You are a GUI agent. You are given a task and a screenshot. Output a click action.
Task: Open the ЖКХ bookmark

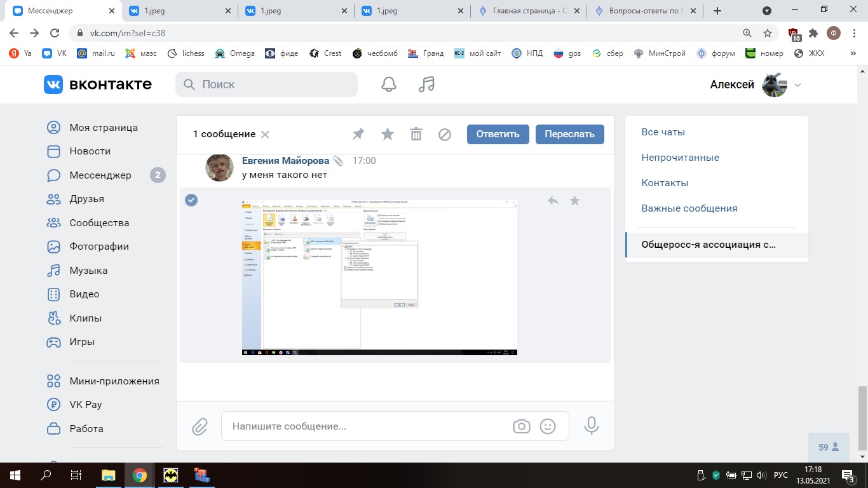(x=809, y=53)
